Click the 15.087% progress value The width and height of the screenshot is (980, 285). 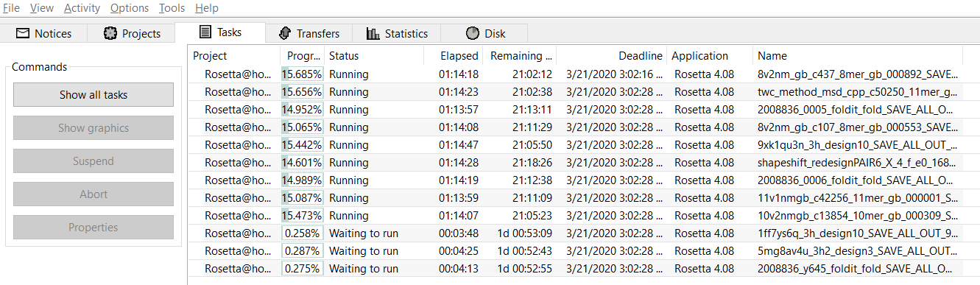(302, 198)
